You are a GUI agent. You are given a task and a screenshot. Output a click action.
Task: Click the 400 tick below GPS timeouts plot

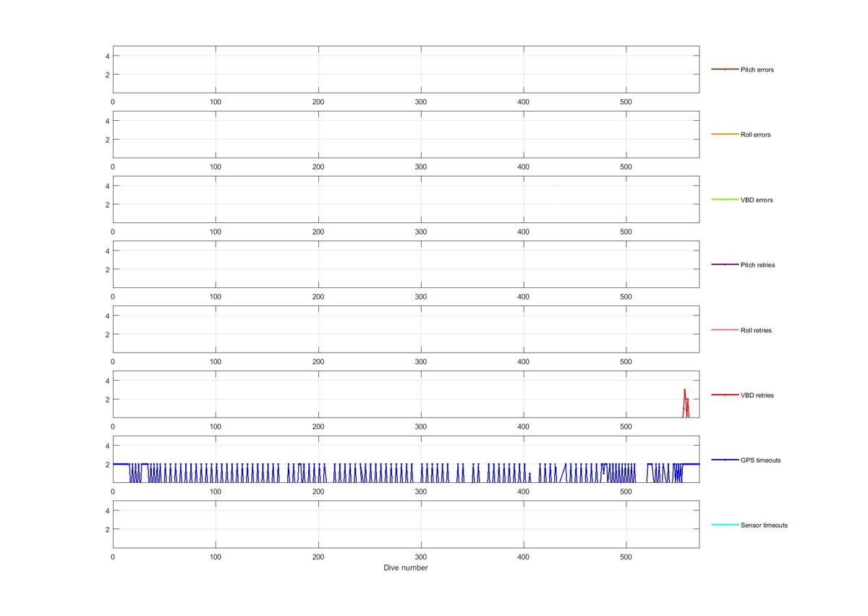(x=524, y=492)
